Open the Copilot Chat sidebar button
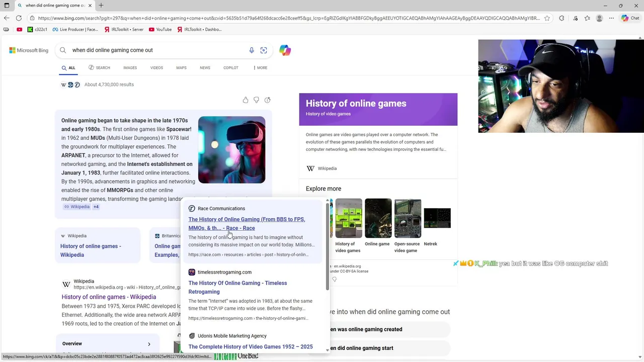Image resolution: width=644 pixels, height=362 pixels. tap(630, 18)
